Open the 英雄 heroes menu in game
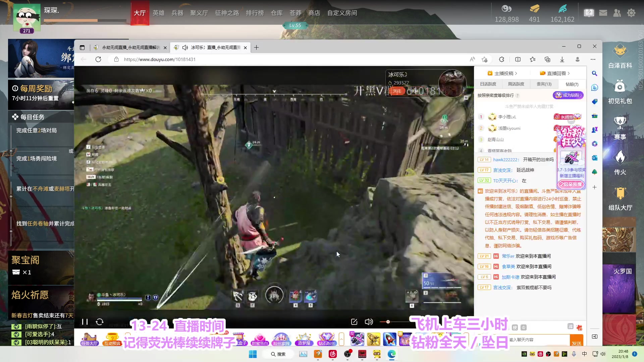644x362 pixels. [x=159, y=13]
